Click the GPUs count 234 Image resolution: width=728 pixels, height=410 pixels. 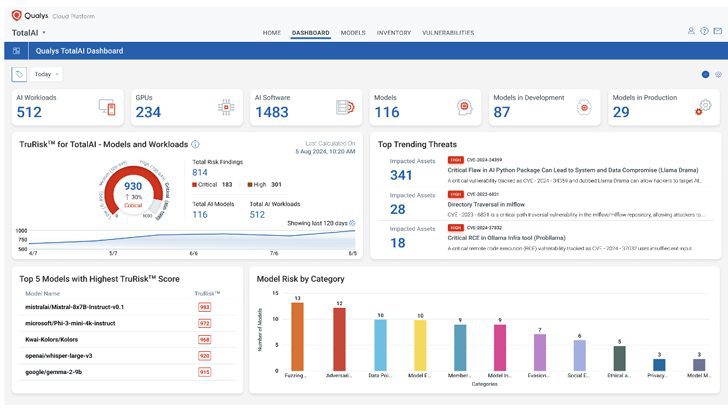click(x=148, y=112)
